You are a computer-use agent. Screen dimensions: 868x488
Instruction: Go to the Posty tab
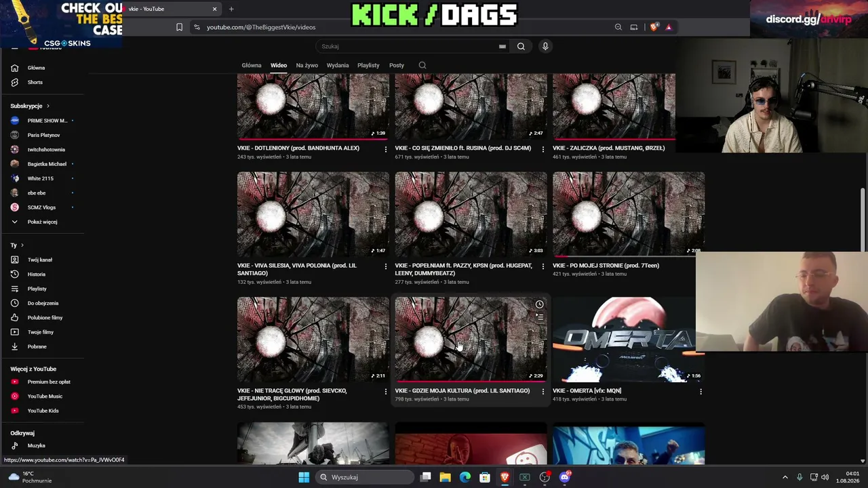(397, 65)
